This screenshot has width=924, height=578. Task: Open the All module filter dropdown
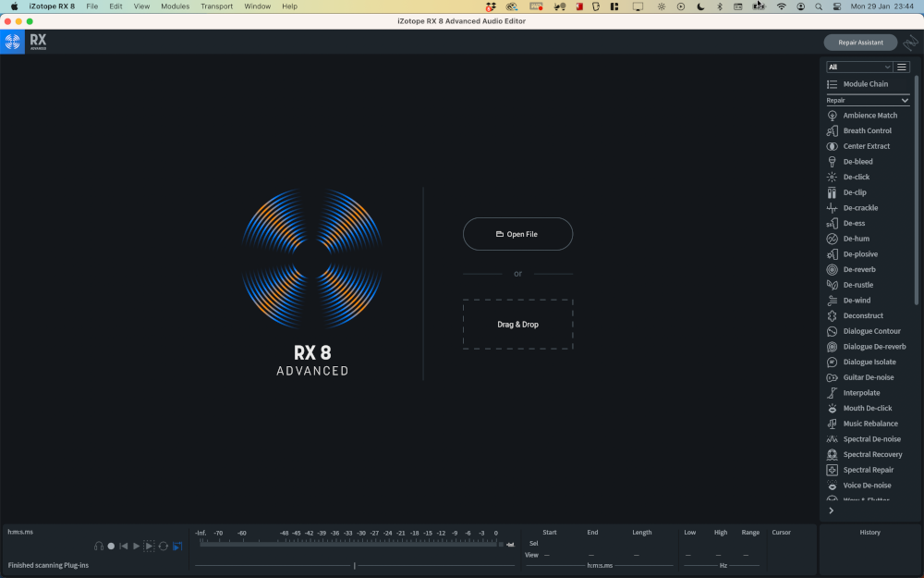pos(859,67)
